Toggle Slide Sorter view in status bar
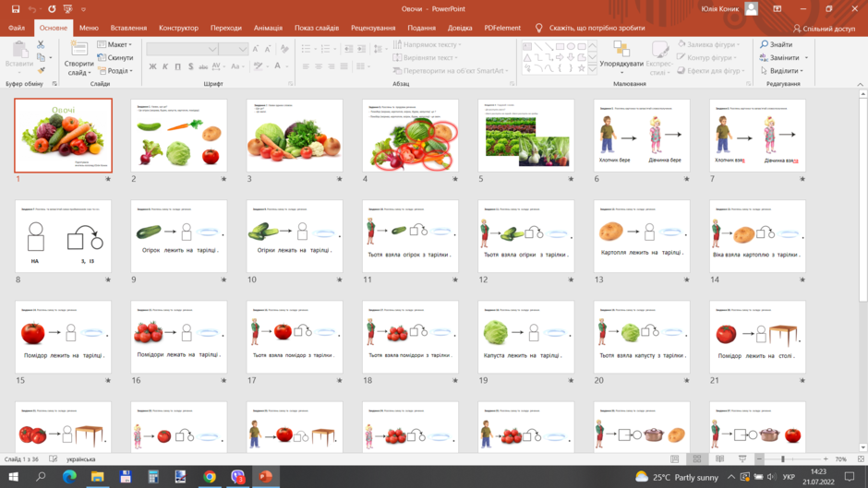 point(697,459)
